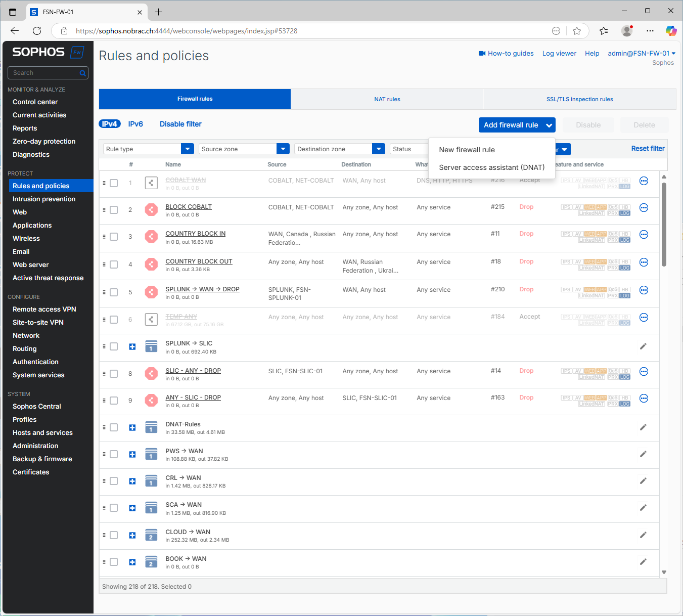Open the Source zone filter dropdown

pyautogui.click(x=244, y=149)
